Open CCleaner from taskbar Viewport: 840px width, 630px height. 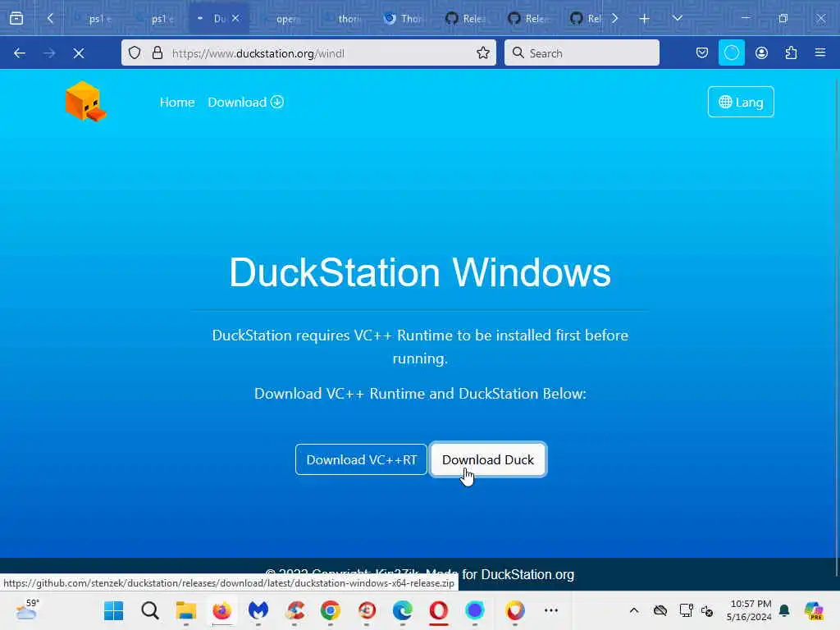[294, 610]
